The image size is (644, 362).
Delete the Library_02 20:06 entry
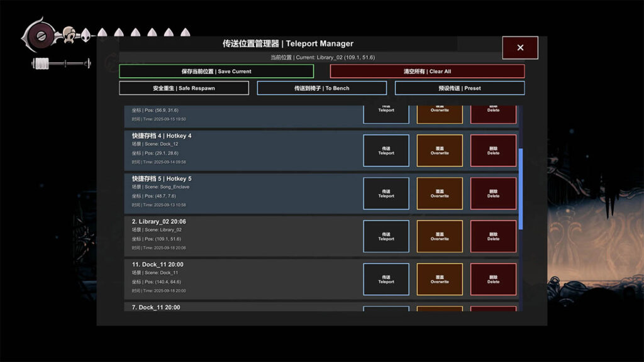pos(493,236)
